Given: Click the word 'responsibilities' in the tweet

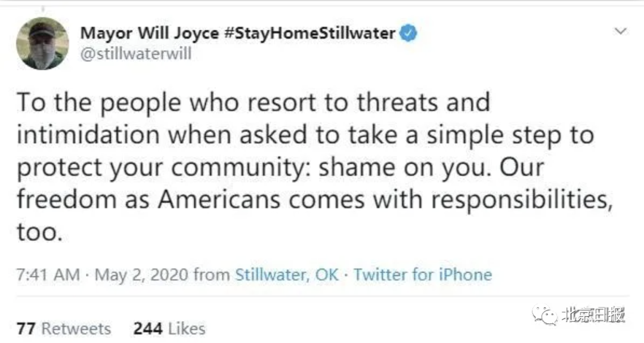Looking at the screenshot, I should pyautogui.click(x=522, y=200).
